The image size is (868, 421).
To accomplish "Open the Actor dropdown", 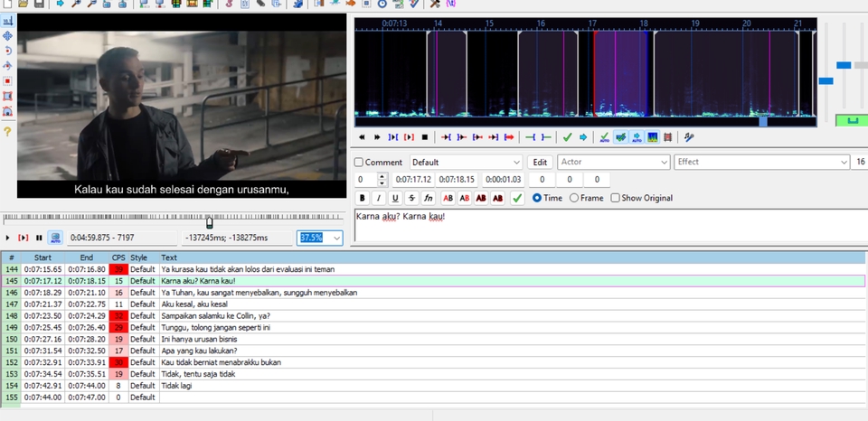I will click(613, 162).
